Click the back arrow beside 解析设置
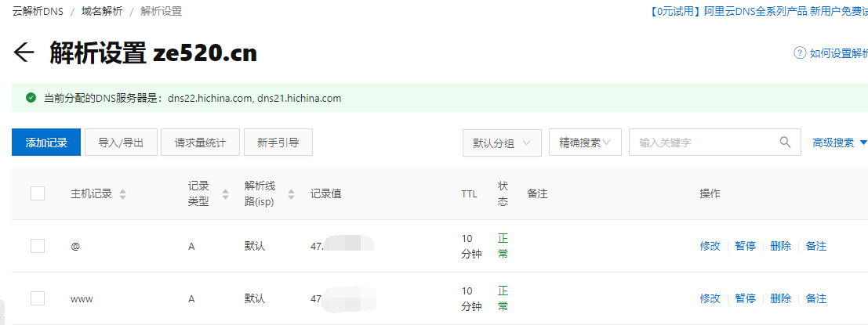Image resolution: width=868 pixels, height=325 pixels. pyautogui.click(x=24, y=52)
